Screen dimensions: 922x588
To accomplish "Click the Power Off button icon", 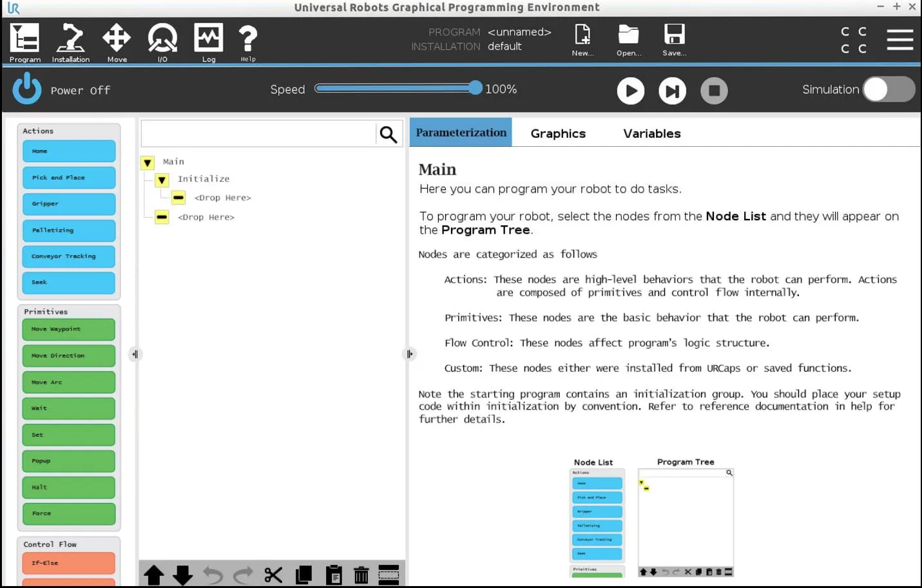I will tap(27, 89).
